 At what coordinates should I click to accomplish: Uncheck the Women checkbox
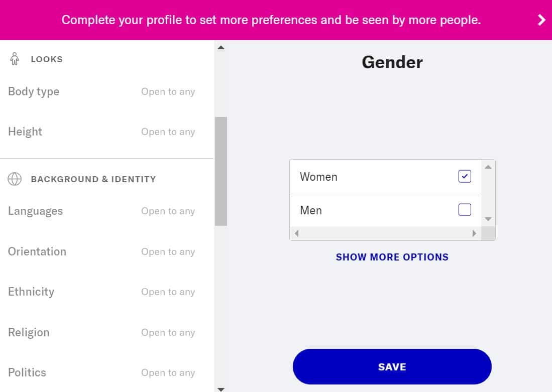(x=465, y=176)
